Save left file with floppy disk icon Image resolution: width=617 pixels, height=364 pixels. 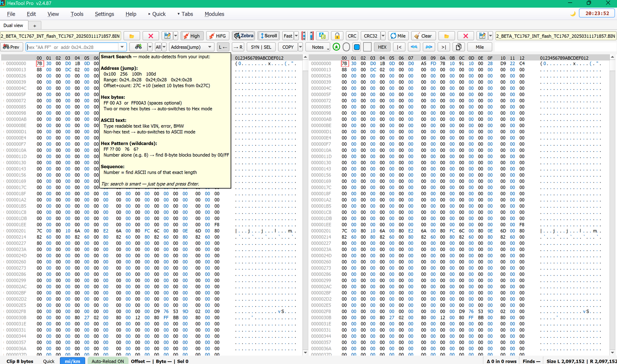[x=167, y=36]
